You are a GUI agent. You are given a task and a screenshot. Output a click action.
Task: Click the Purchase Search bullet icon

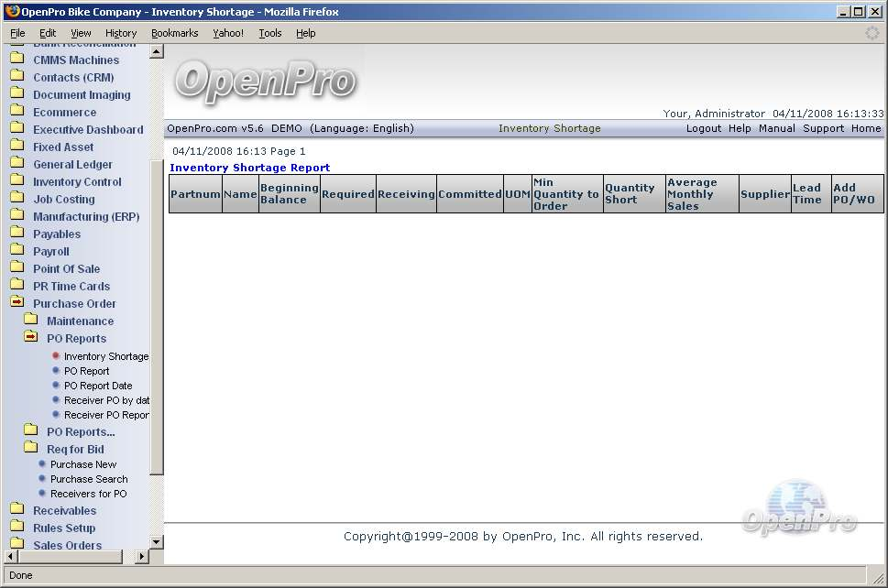pyautogui.click(x=42, y=479)
